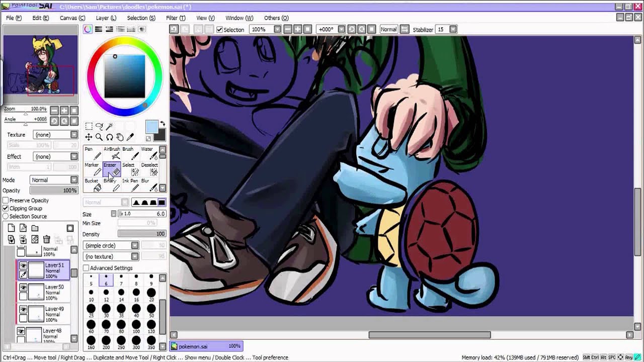
Task: Open the rotation angle +000° dropdown
Action: tap(341, 29)
